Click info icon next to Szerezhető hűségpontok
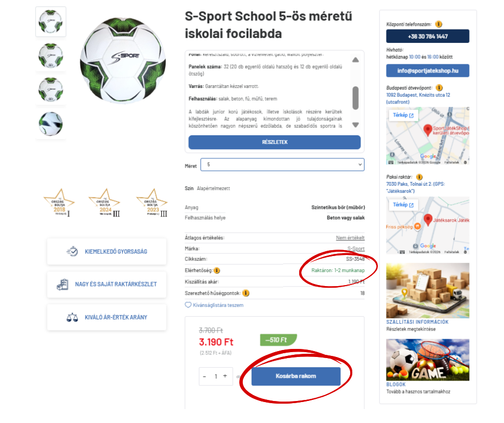Screen dimensions: 504x423 [x=246, y=293]
